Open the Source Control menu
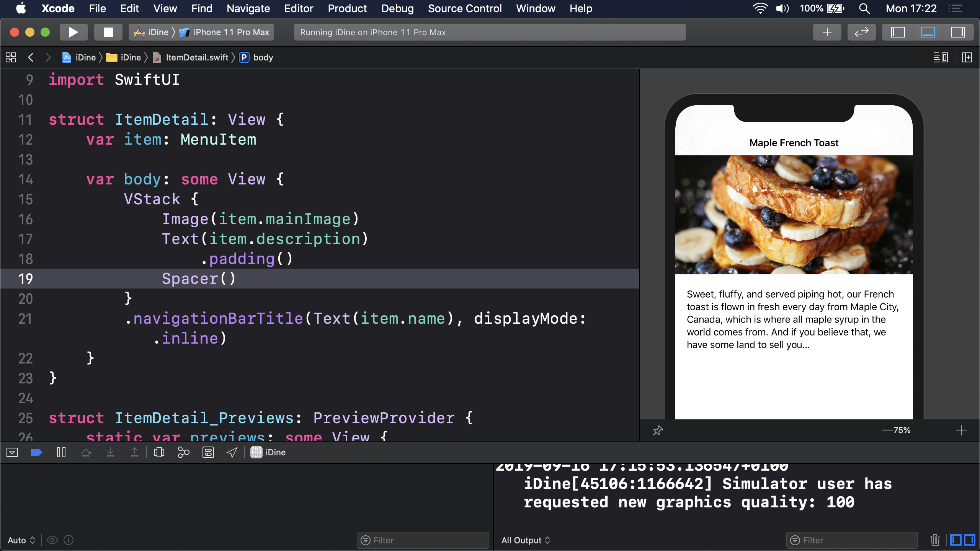This screenshot has width=980, height=551. point(464,8)
